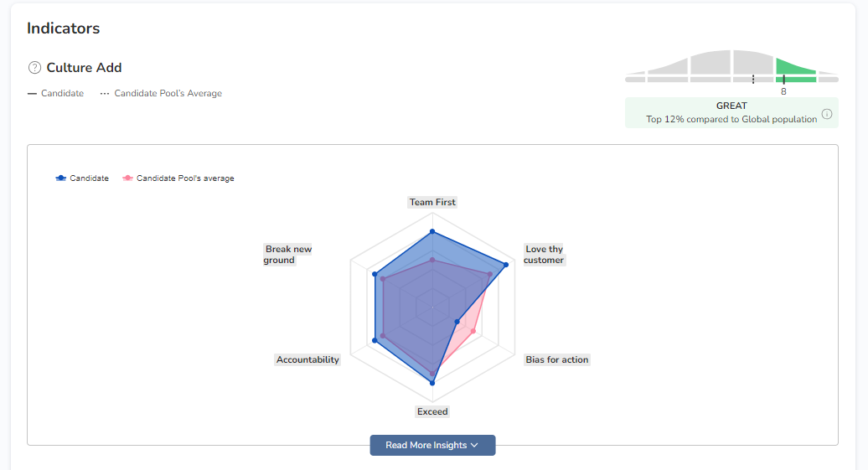868x470 pixels.
Task: Click the info icon in the GREAT score box
Action: [x=827, y=114]
